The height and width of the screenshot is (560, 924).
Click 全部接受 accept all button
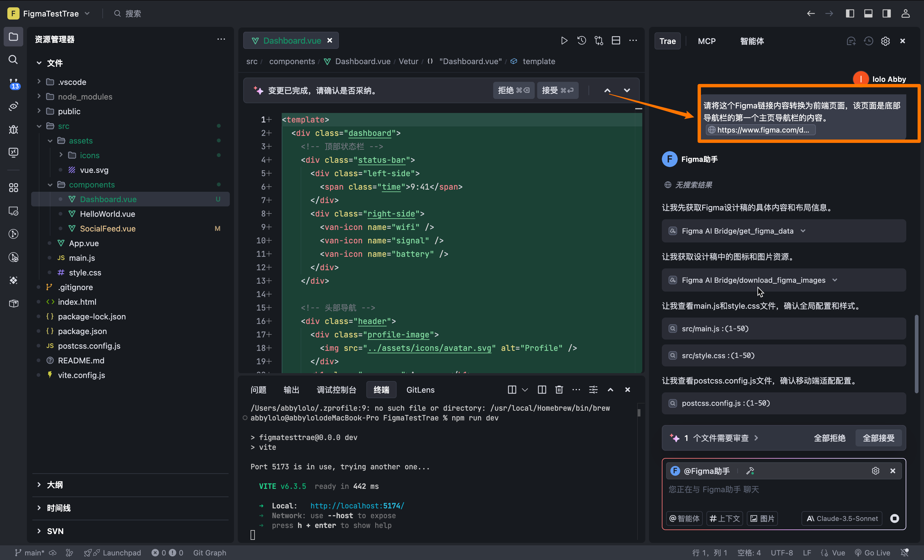(x=879, y=438)
